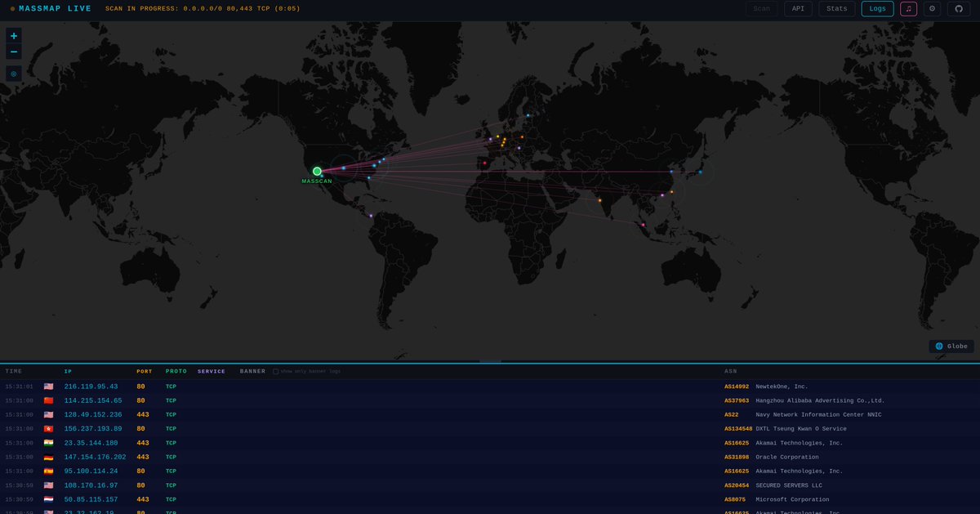Click the log panel divider handle
980x514 pixels.
(490, 362)
